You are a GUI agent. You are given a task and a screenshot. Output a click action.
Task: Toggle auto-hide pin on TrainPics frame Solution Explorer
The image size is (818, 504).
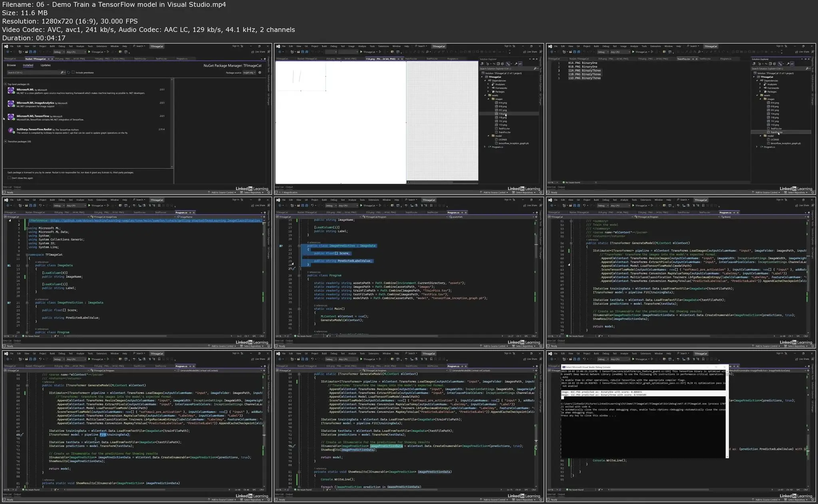tap(806, 59)
